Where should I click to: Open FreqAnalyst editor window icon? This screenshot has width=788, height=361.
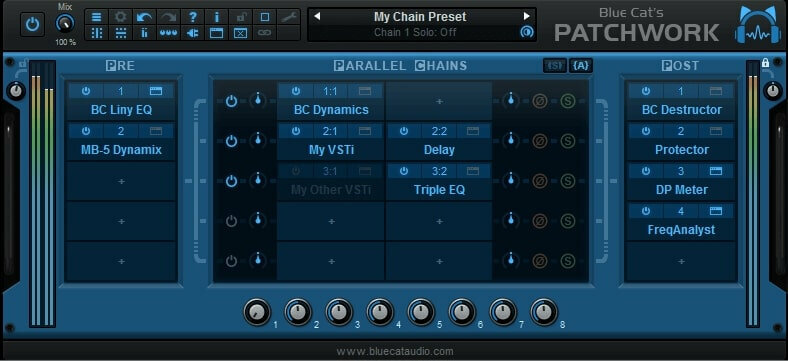716,211
